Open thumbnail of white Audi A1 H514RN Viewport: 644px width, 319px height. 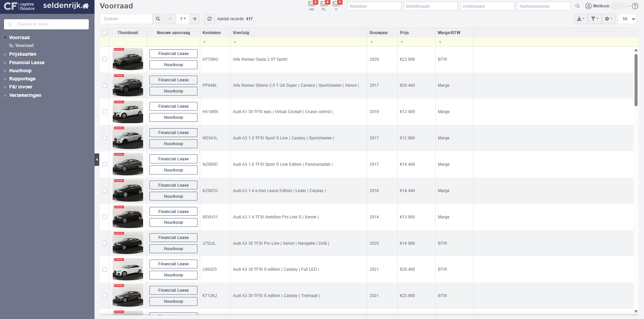[x=128, y=112]
